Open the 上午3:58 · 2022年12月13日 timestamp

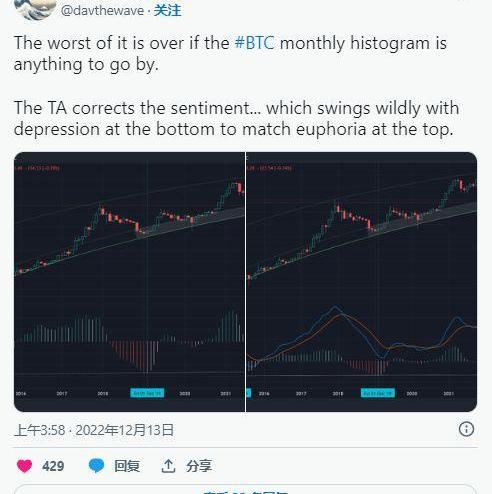94,430
